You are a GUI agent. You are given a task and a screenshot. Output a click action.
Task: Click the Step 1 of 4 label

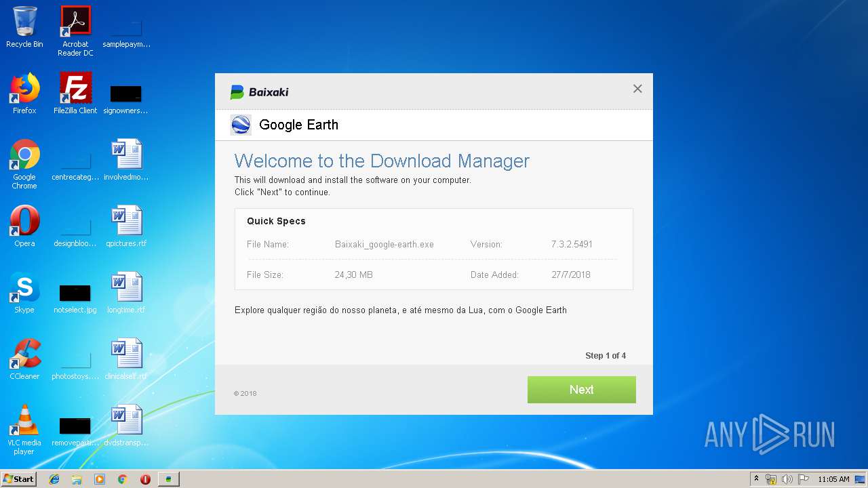click(x=606, y=356)
